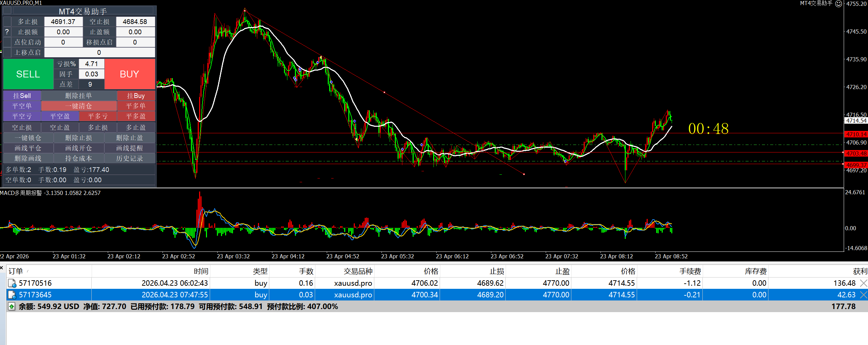Viewport: 868px width, 345px height.
Task: Sort by the 手数 column header
Action: click(x=292, y=271)
